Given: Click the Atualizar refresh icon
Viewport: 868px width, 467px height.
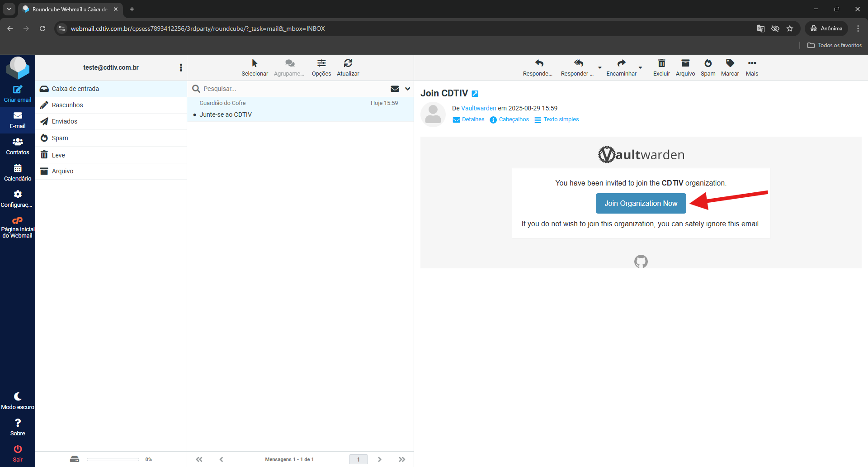Looking at the screenshot, I should [348, 63].
